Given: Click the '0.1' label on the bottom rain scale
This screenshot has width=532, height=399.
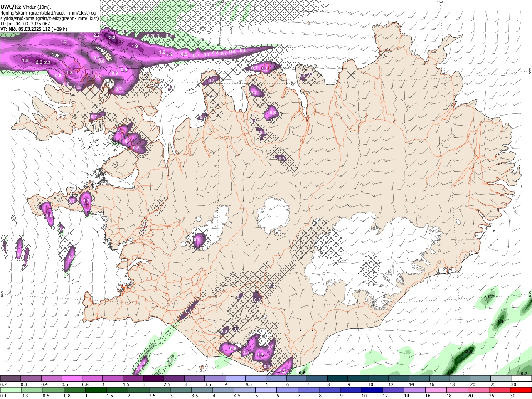Looking at the screenshot, I should tap(3, 396).
